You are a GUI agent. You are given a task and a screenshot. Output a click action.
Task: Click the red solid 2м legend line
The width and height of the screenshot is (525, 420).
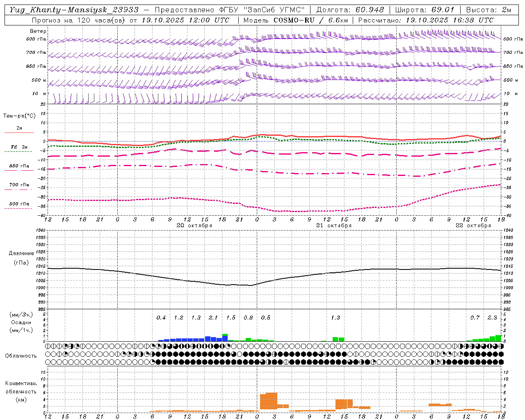[19, 132]
